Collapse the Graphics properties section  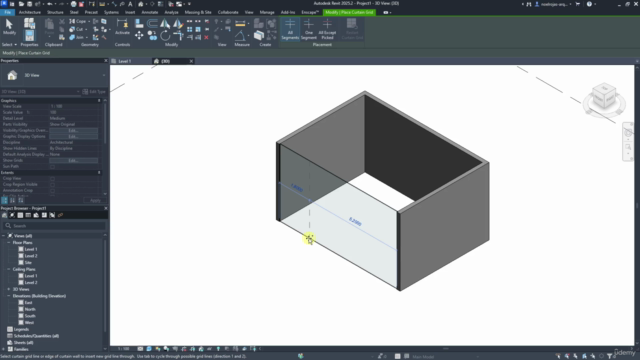point(99,100)
